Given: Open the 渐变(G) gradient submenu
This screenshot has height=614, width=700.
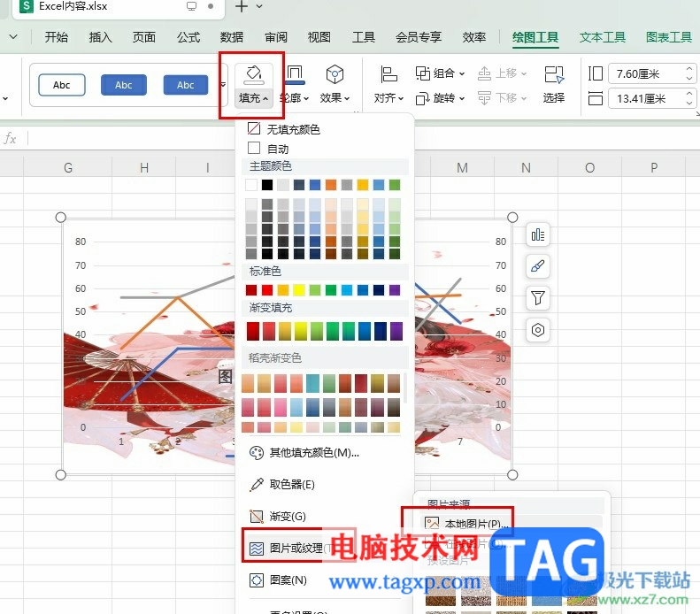Looking at the screenshot, I should [x=278, y=517].
